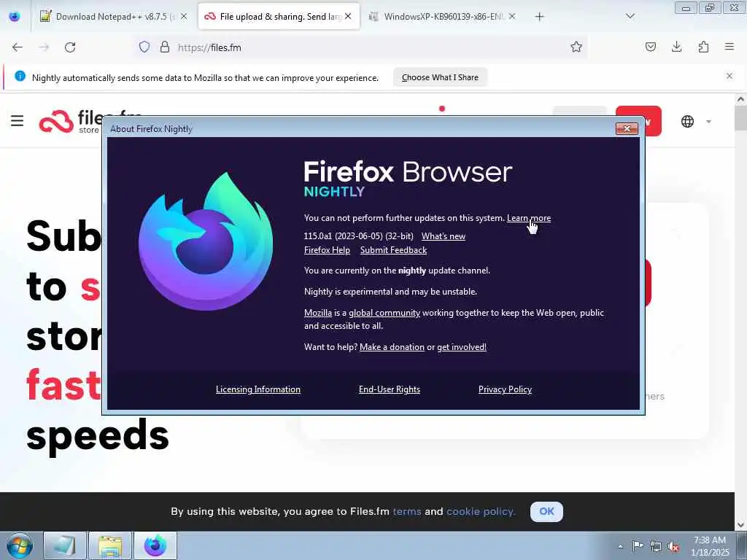Screen dimensions: 747x560
Task: Open the Mozilla link
Action: coord(318,313)
